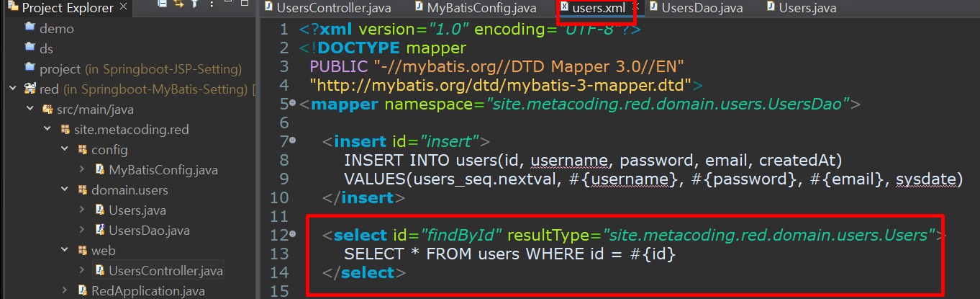Select Users.java file icon in the tree

pos(100,210)
